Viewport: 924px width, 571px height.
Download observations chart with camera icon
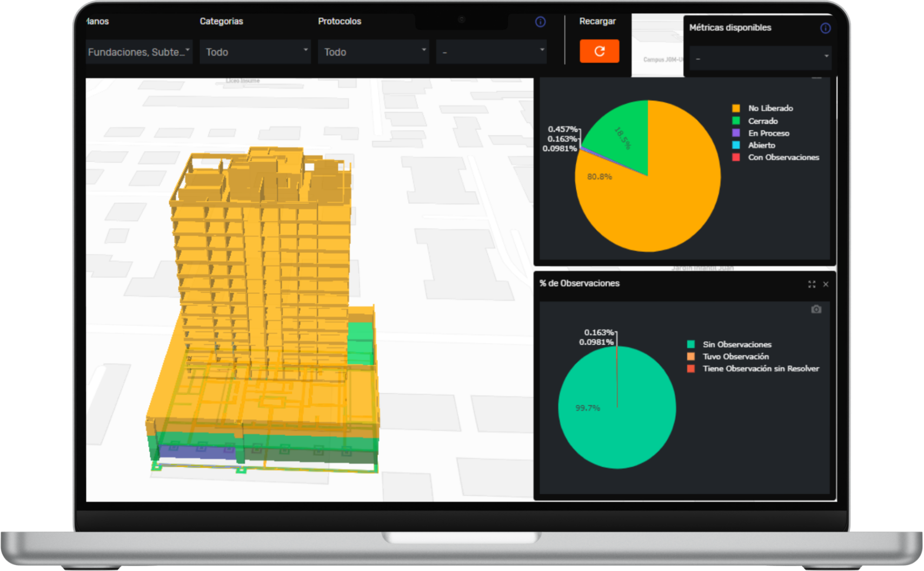(816, 309)
